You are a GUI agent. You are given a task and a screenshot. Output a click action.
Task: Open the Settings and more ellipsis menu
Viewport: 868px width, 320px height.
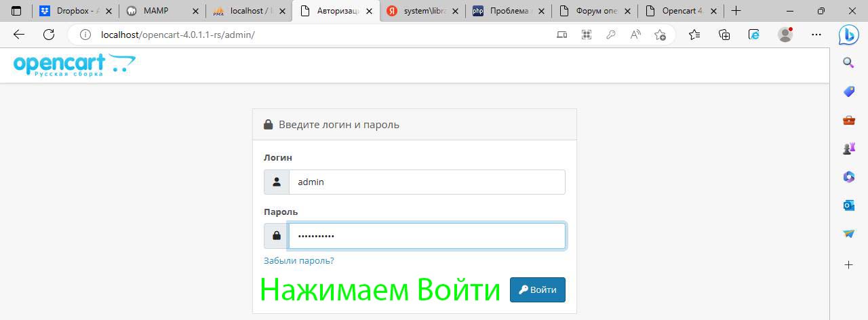coord(816,35)
